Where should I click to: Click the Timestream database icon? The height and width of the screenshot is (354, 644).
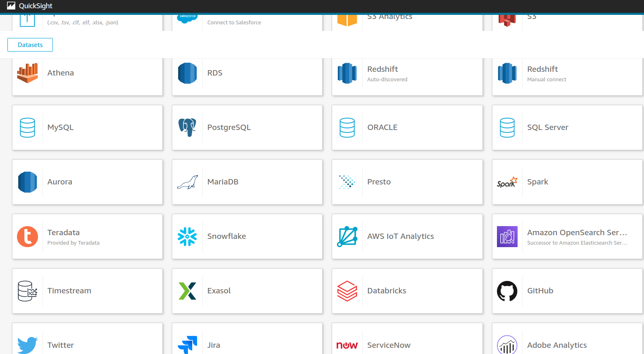point(28,291)
